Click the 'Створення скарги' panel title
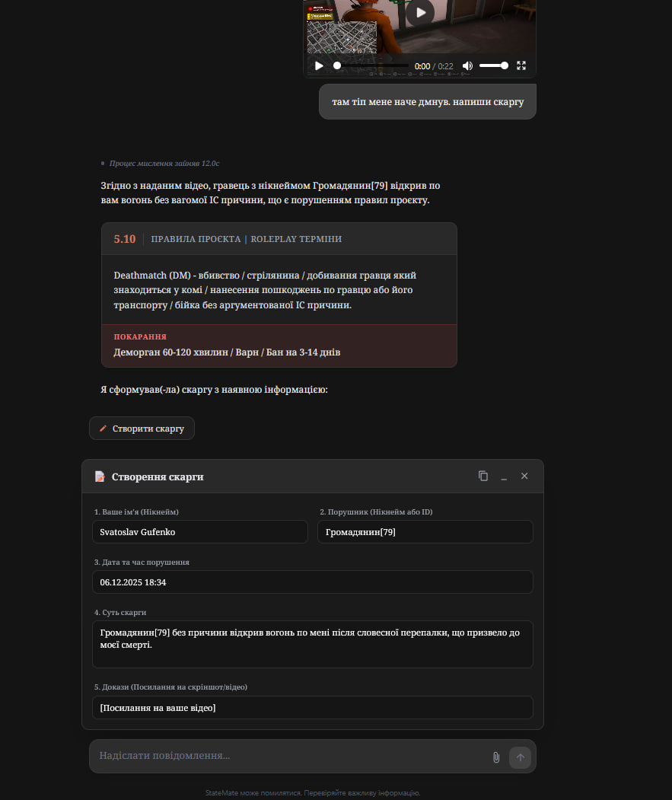This screenshot has height=800, width=672. (158, 476)
